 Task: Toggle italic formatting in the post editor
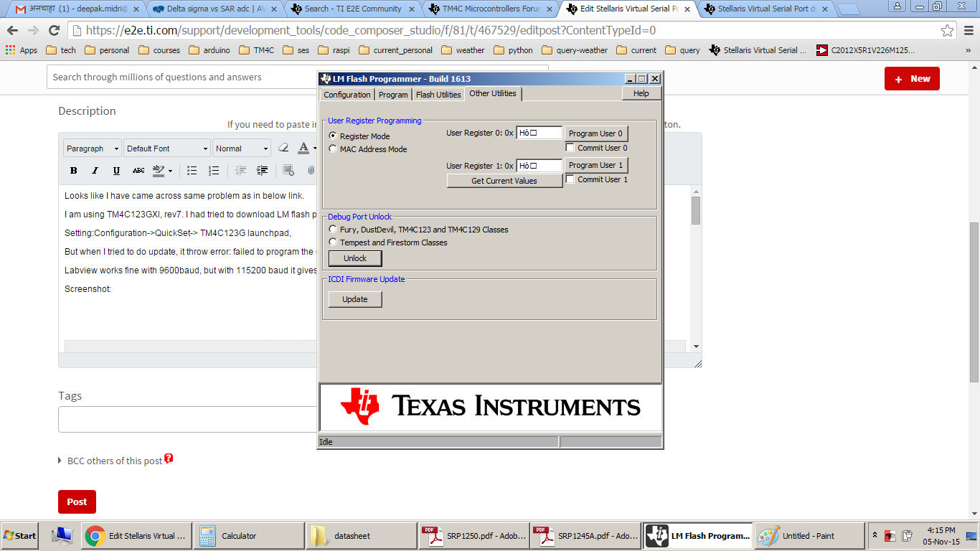click(x=95, y=171)
